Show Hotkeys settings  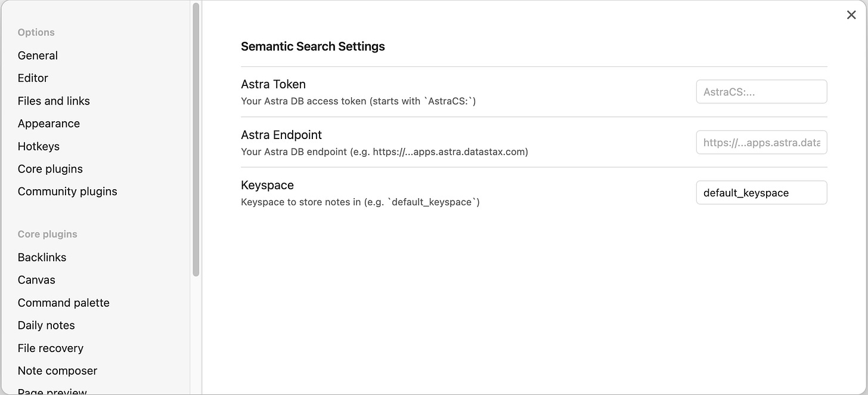click(39, 146)
